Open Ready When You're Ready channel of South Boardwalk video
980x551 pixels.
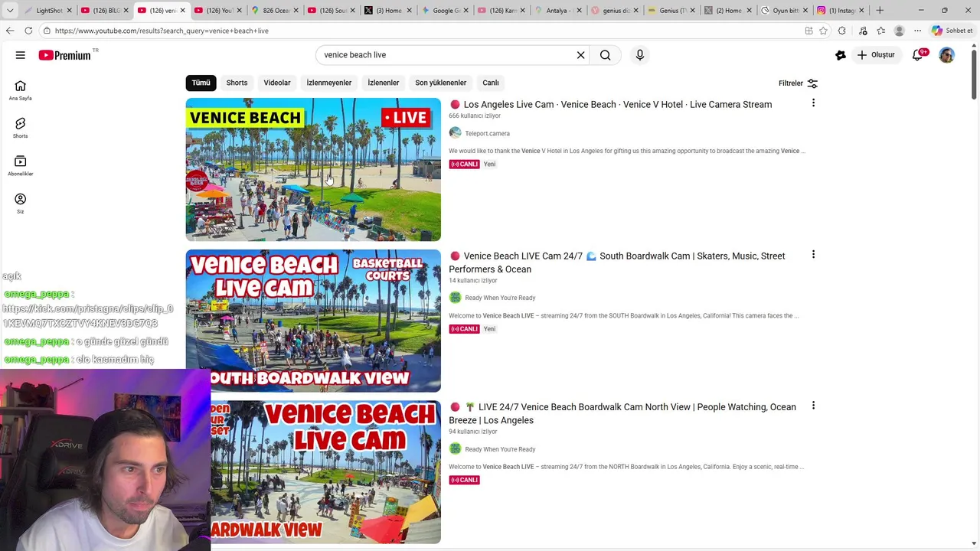pyautogui.click(x=500, y=298)
